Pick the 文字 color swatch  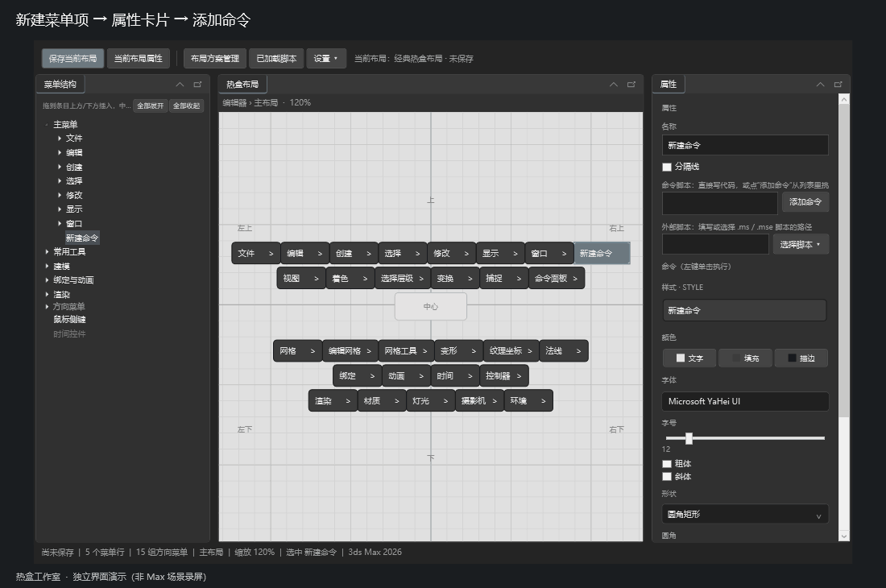689,358
